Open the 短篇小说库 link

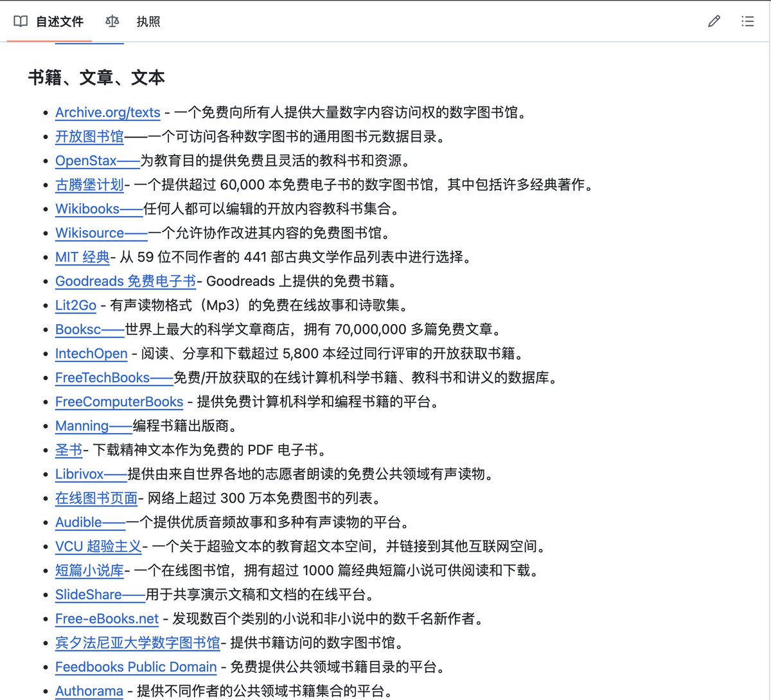89,570
